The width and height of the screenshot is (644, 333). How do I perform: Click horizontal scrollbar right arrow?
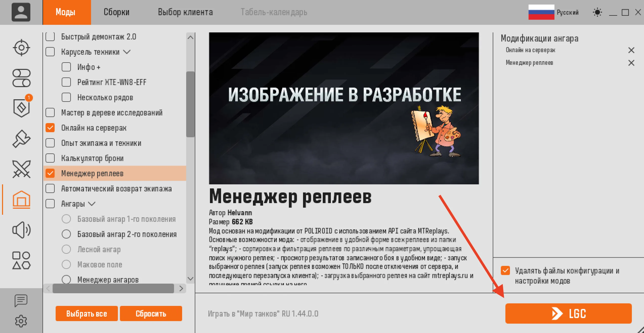click(x=181, y=288)
